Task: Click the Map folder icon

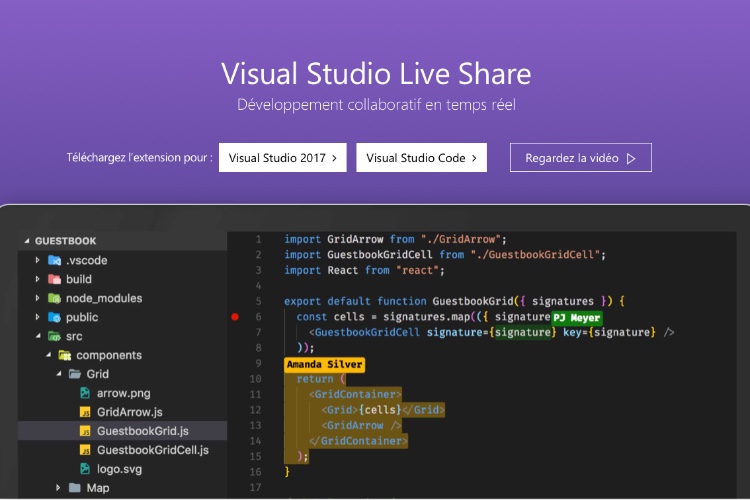Action: coord(75,488)
